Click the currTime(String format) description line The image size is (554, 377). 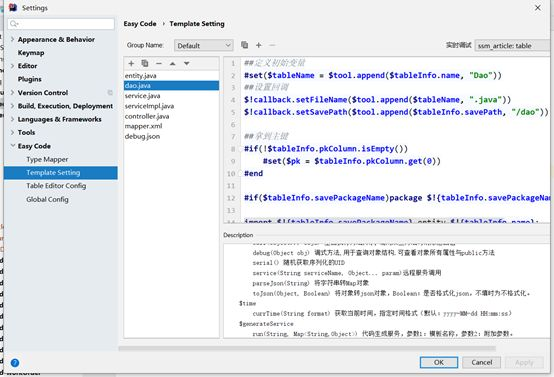coord(382,313)
